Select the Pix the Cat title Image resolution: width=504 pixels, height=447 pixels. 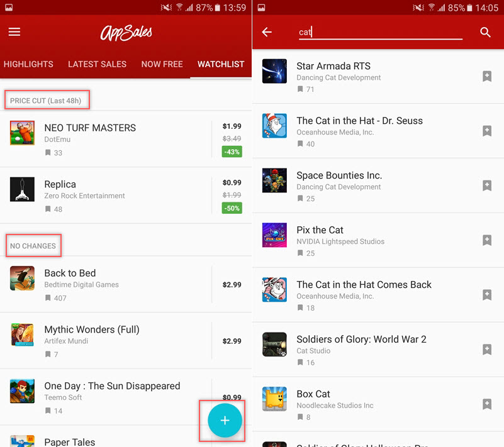coord(320,230)
